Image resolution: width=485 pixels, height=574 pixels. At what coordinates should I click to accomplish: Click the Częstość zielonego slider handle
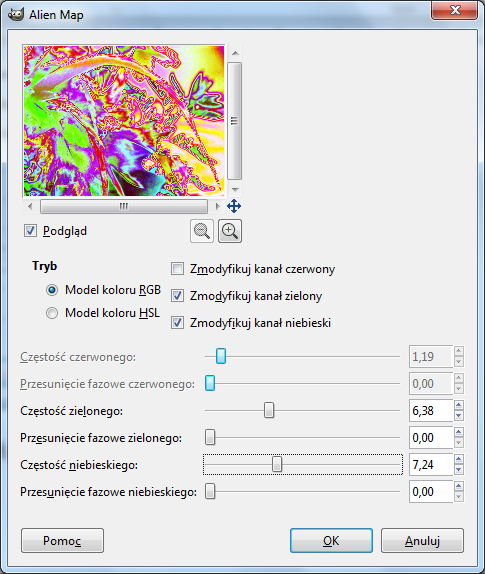tap(269, 410)
